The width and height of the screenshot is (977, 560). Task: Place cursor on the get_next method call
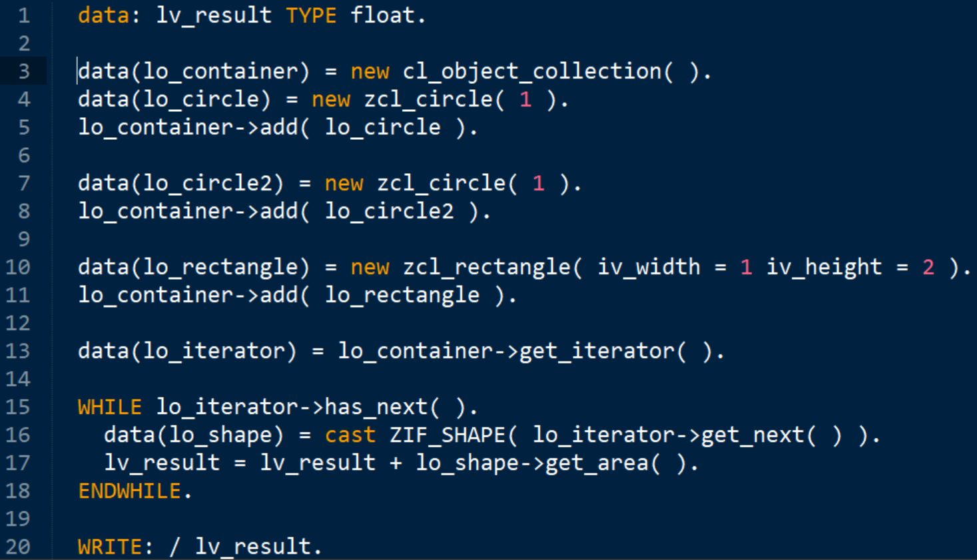pyautogui.click(x=753, y=435)
